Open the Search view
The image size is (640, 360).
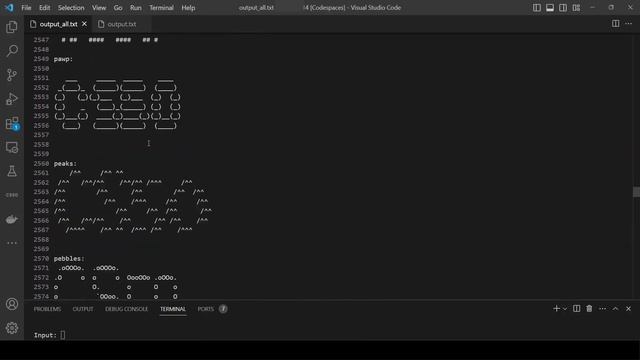(12, 51)
